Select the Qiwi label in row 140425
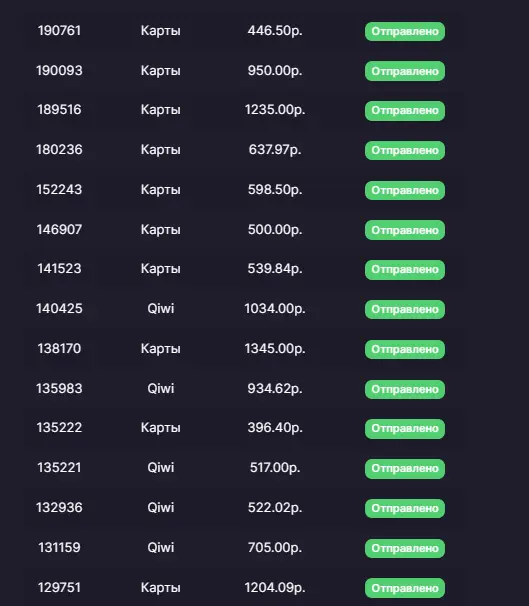This screenshot has width=529, height=606. [161, 308]
